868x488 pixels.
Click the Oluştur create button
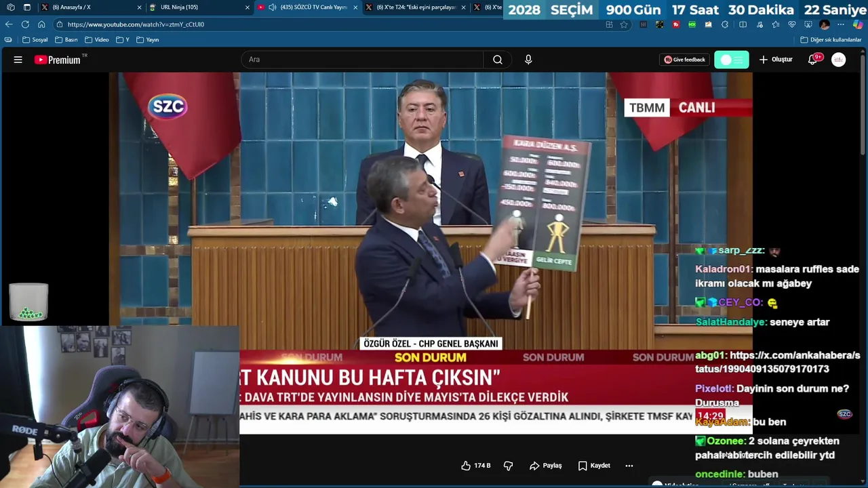776,60
